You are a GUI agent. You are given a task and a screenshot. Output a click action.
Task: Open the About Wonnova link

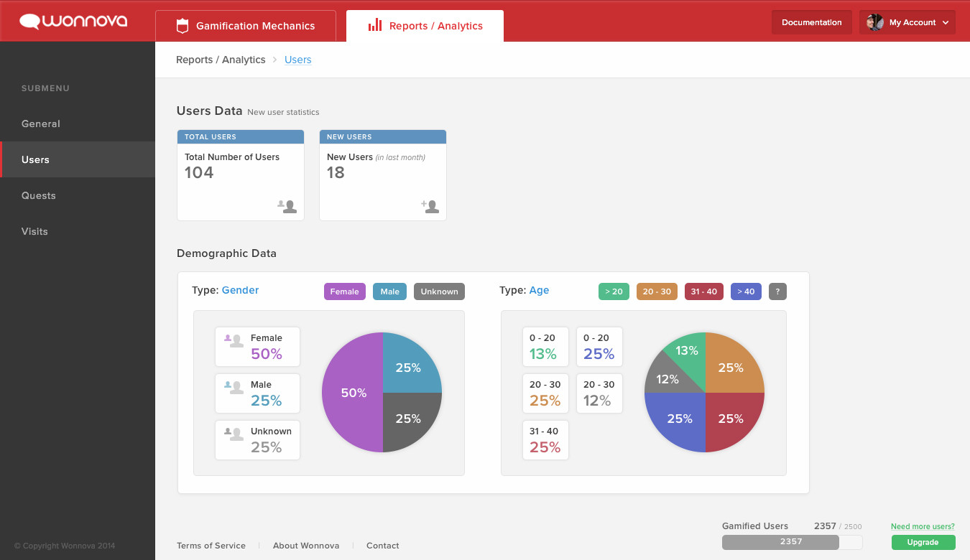pos(306,546)
